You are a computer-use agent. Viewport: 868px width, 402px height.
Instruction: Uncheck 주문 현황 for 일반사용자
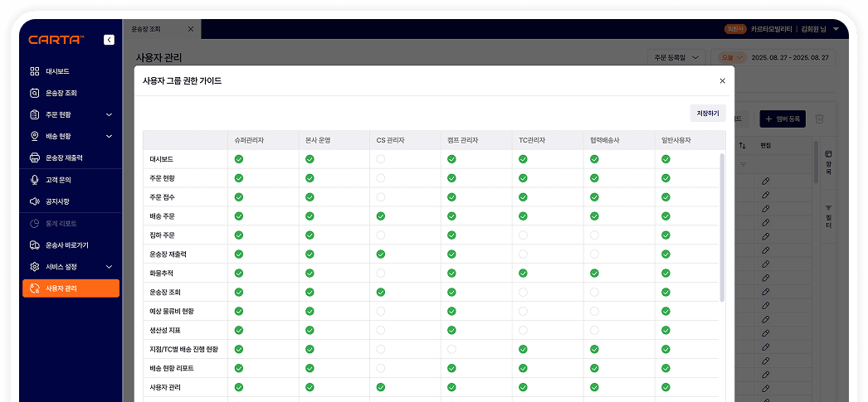pyautogui.click(x=666, y=178)
